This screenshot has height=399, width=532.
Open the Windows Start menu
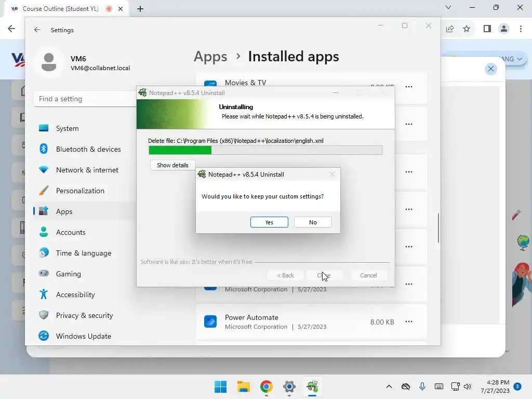tap(220, 387)
